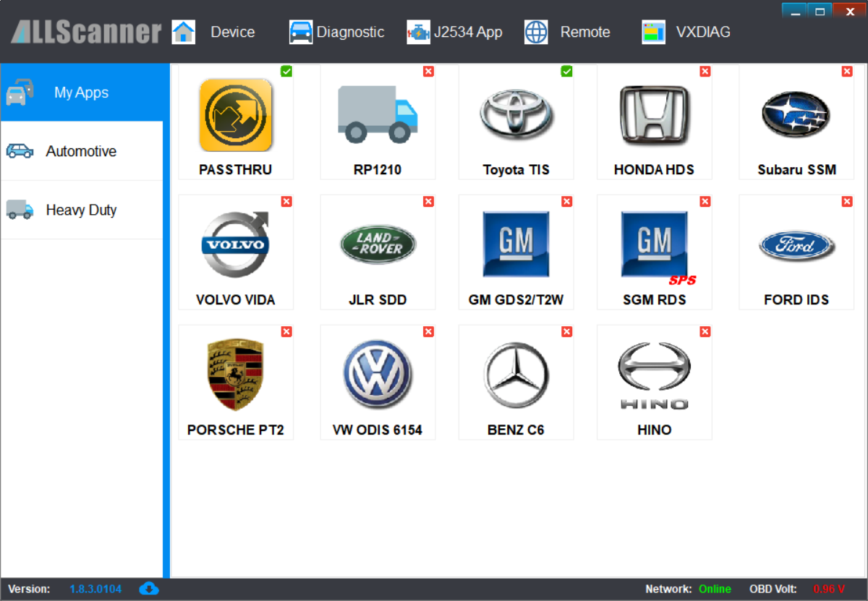Launch VOLVO VIDA app icon
Viewport: 868px width, 601px height.
(x=236, y=244)
